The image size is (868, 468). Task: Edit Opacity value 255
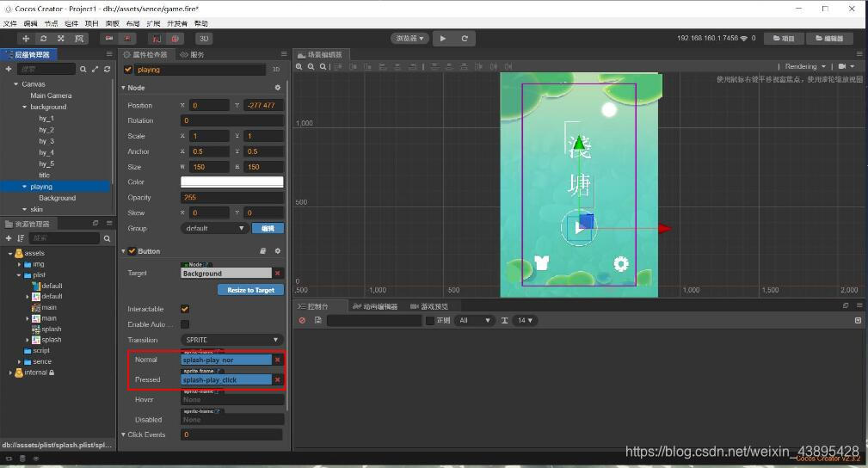pos(232,197)
